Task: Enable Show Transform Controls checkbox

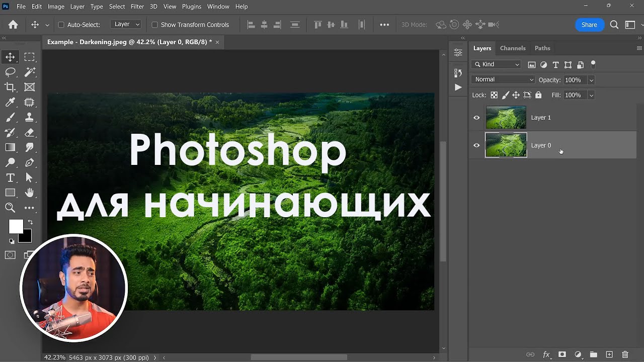Action: click(155, 25)
